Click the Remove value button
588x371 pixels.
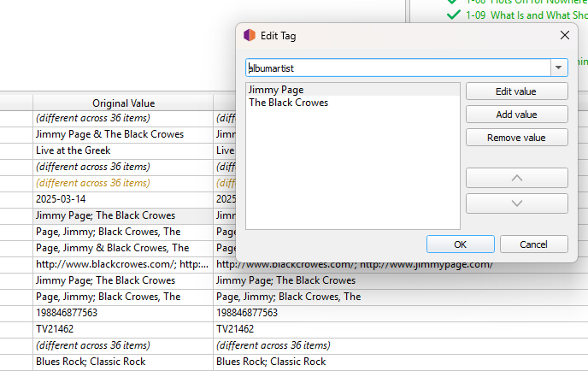coord(516,138)
